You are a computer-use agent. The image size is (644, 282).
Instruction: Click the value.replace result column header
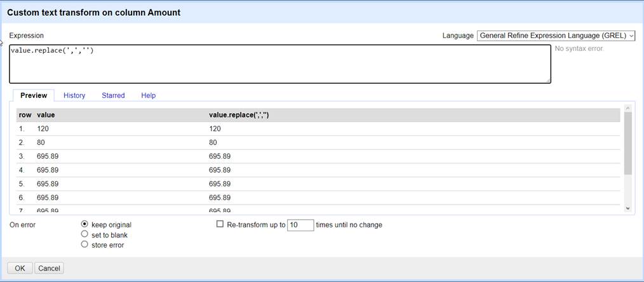coord(239,115)
